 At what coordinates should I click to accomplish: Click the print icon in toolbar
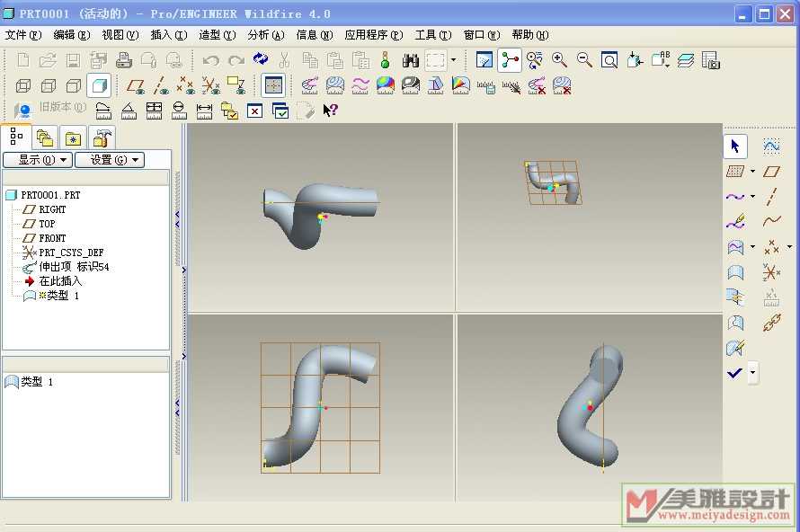[x=123, y=61]
